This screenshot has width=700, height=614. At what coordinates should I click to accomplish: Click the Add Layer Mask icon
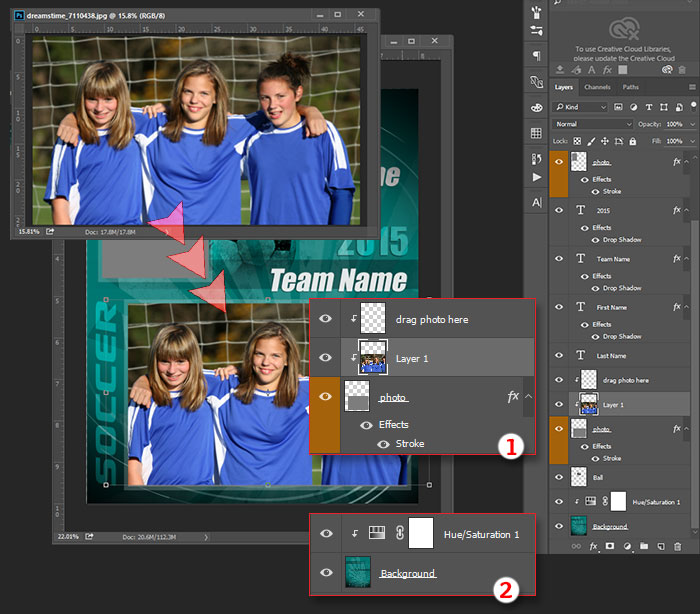click(x=610, y=546)
